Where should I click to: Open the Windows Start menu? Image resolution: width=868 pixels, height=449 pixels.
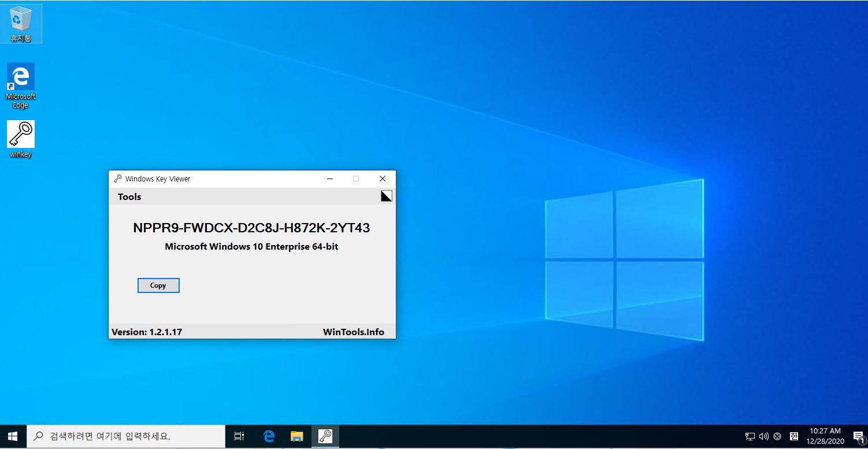(13, 437)
